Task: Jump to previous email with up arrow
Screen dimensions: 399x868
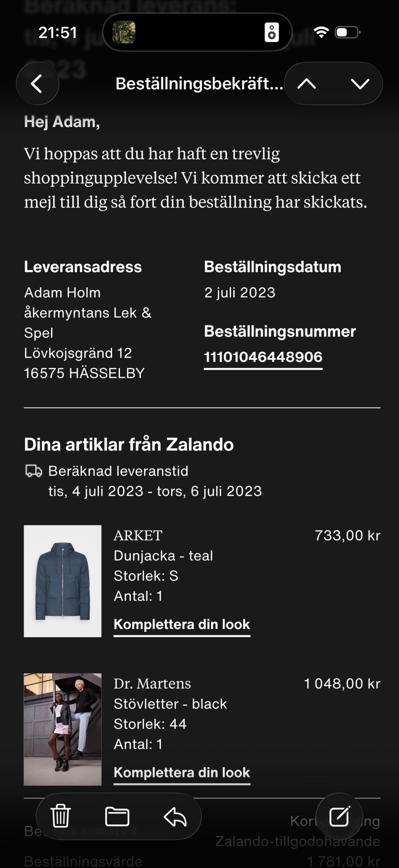Action: pos(307,84)
